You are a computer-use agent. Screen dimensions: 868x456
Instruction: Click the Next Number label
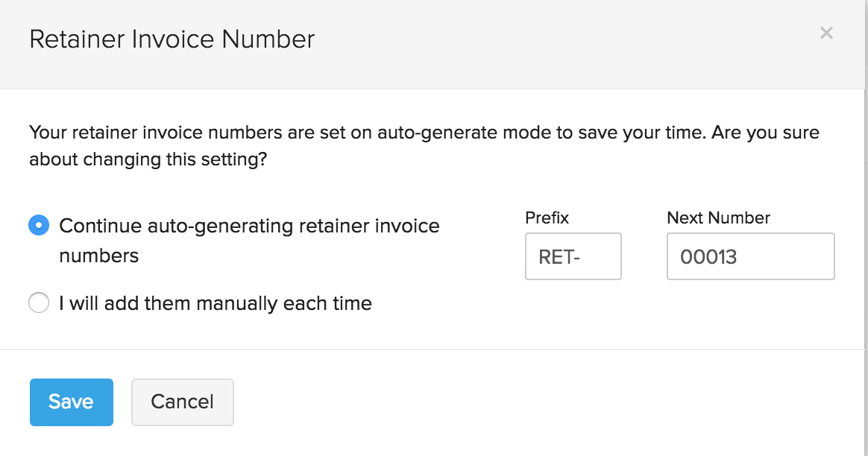tap(718, 218)
